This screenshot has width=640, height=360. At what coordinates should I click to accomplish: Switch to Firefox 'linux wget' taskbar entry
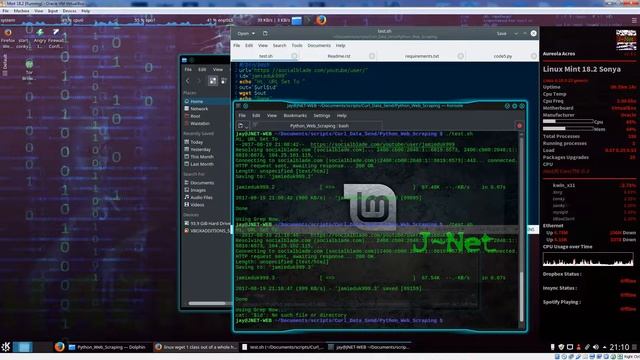click(x=196, y=347)
